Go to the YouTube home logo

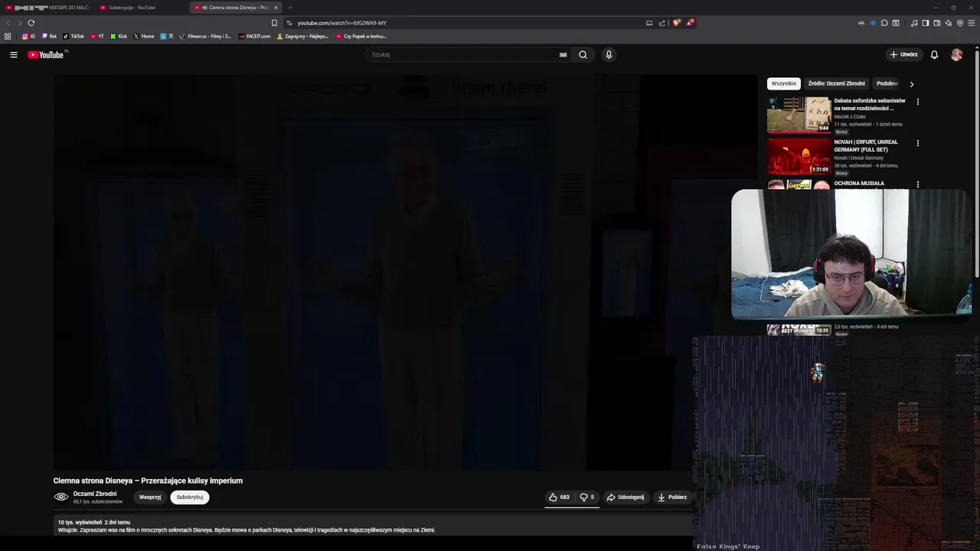(x=47, y=54)
